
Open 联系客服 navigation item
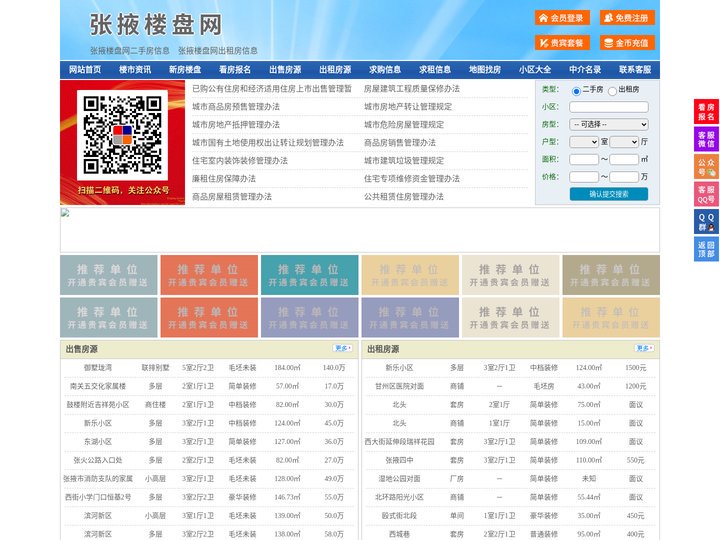point(635,70)
